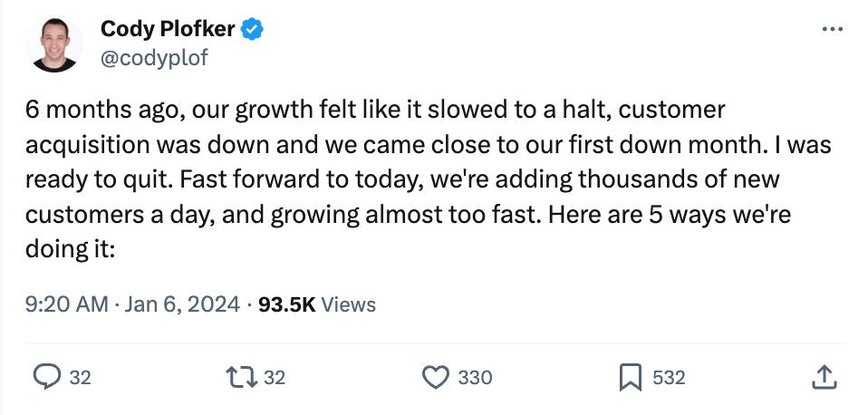Click the 9:20 AM timestamp
Viewport: 868px width, 415px height.
click(x=66, y=304)
